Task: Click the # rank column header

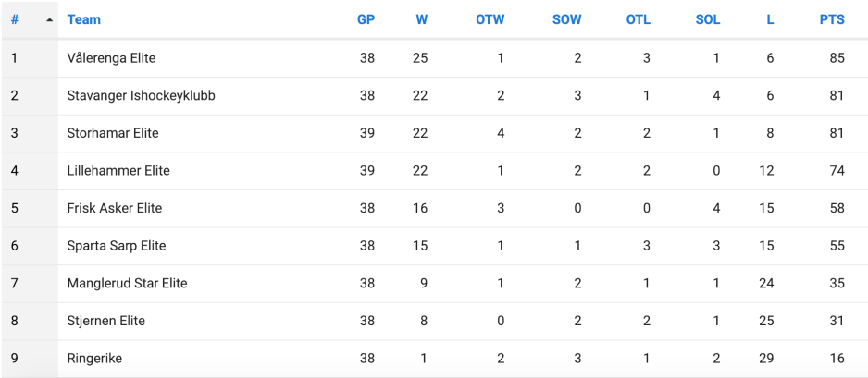Action: 15,19
